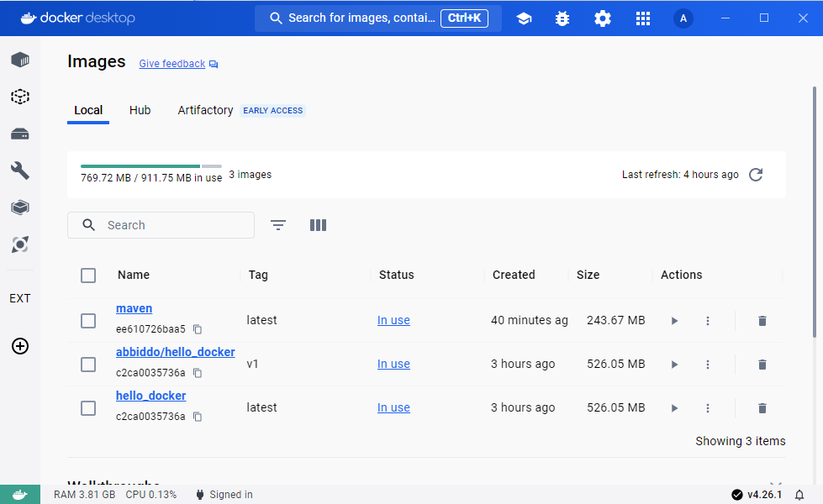Image resolution: width=823 pixels, height=504 pixels.
Task: Select all images with header checkbox
Action: (x=88, y=276)
